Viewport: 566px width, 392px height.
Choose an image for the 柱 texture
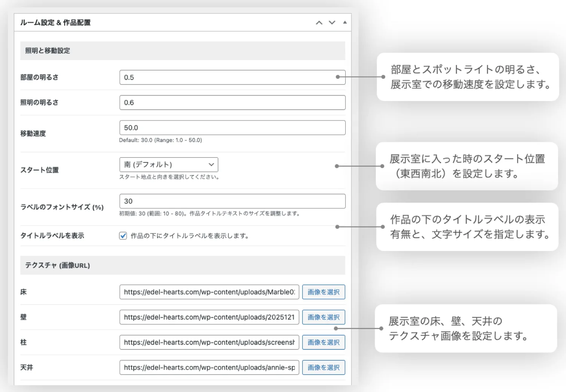point(323,342)
